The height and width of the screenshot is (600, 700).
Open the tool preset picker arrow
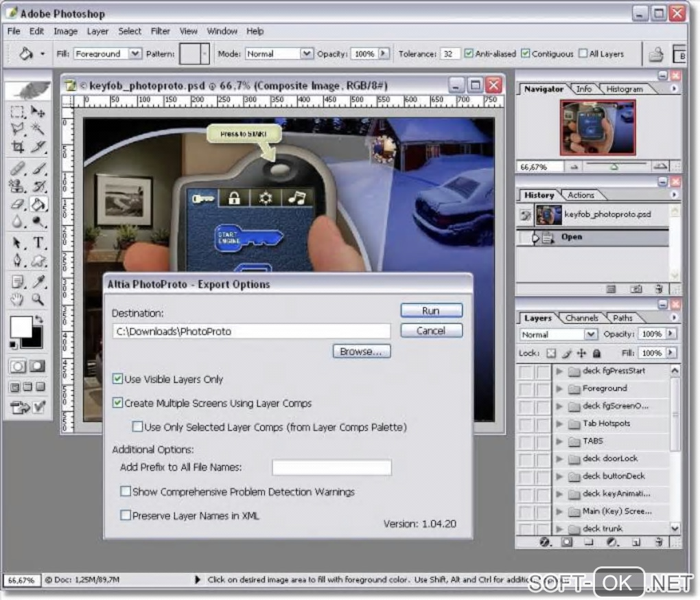click(x=43, y=54)
